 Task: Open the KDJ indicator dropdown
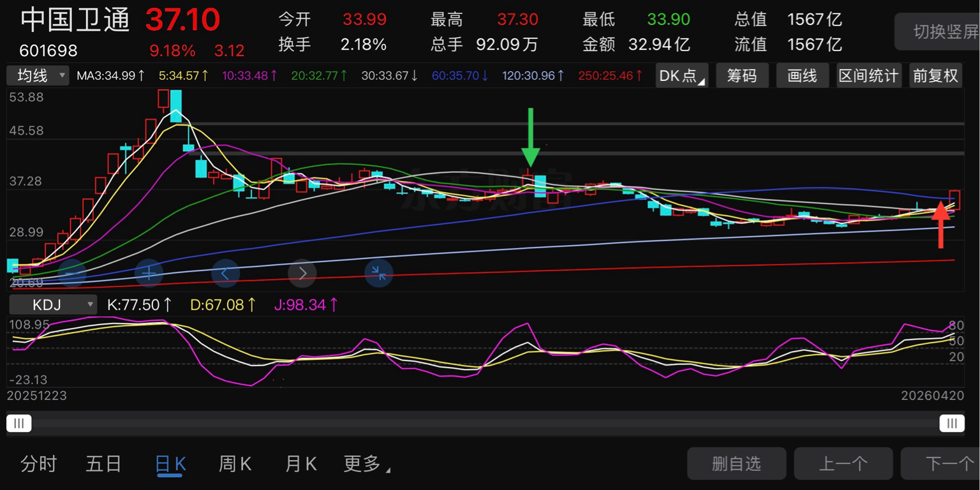point(52,304)
